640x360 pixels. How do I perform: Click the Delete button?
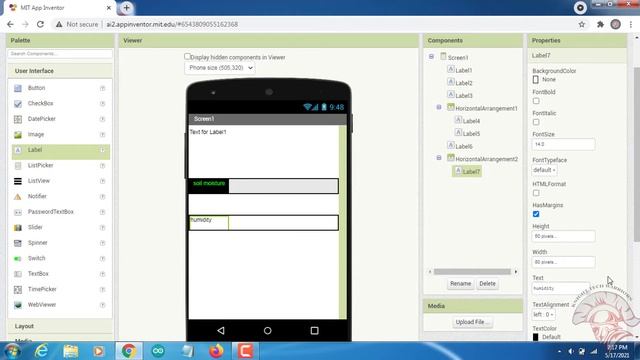(487, 284)
